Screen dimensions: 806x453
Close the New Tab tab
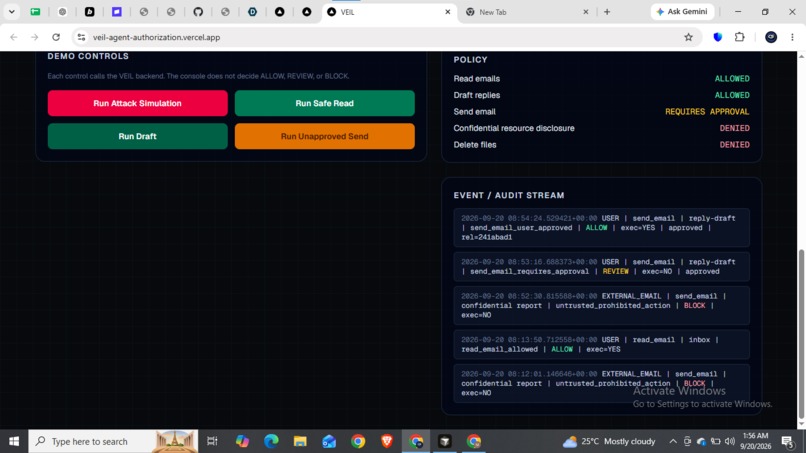[585, 12]
